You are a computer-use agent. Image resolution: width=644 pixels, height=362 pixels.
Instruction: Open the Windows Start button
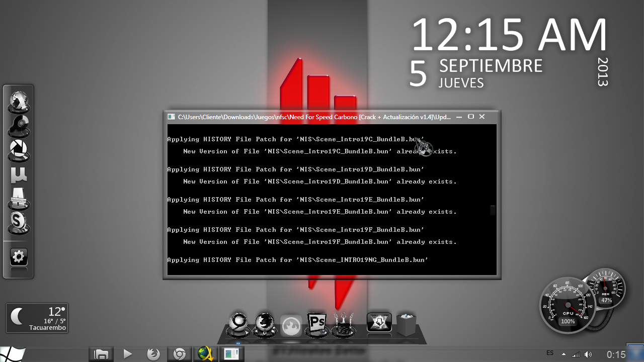click(x=14, y=354)
